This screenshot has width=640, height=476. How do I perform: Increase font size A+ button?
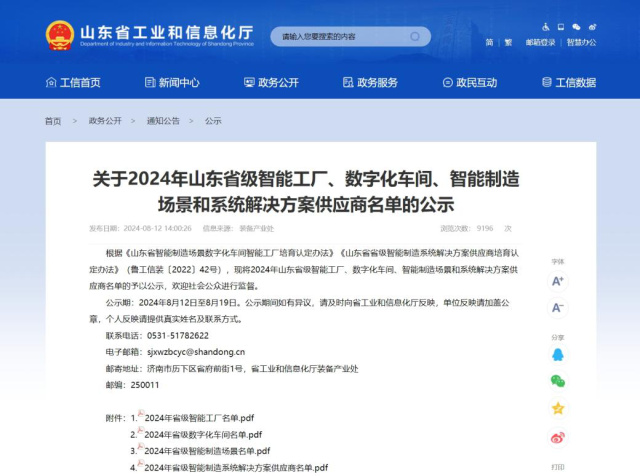pyautogui.click(x=558, y=281)
